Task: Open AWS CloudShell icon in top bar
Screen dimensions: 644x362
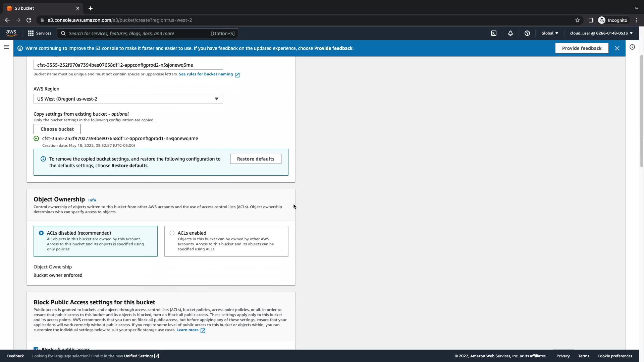Action: click(494, 33)
